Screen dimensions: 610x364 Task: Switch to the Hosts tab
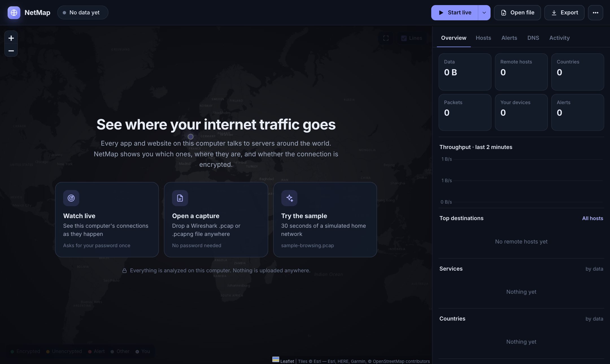click(483, 38)
